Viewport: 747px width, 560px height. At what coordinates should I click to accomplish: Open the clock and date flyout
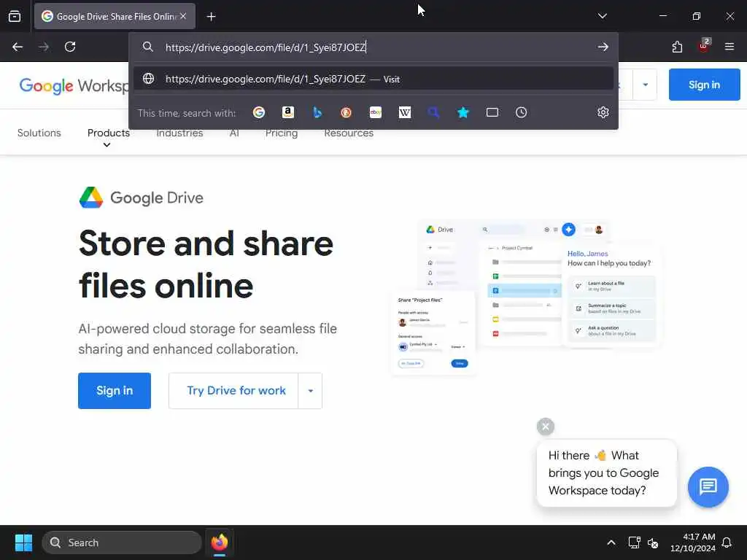(x=693, y=542)
